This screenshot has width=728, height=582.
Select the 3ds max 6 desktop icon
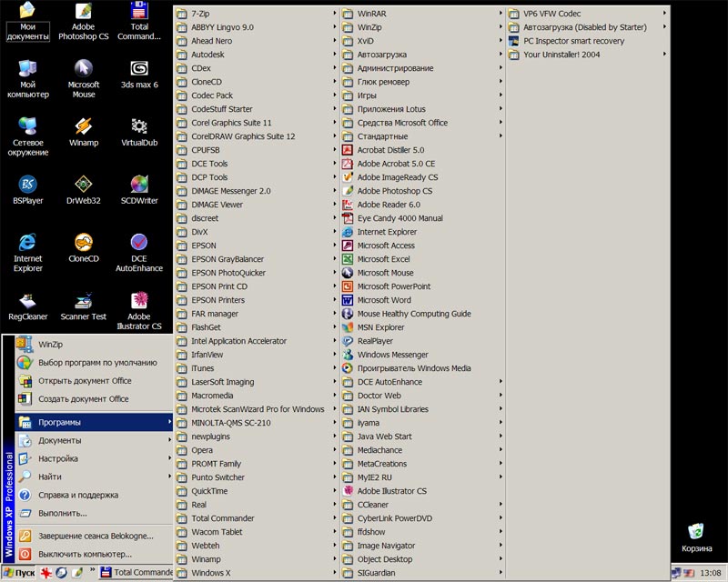[139, 75]
